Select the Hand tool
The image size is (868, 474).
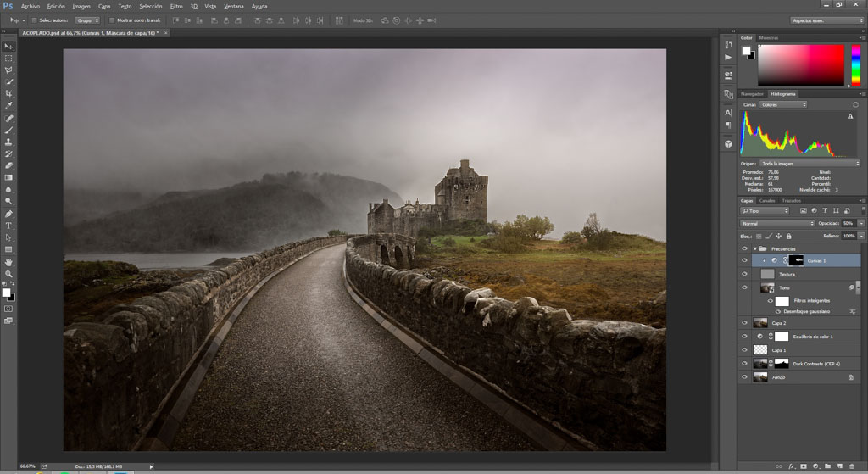click(x=8, y=262)
